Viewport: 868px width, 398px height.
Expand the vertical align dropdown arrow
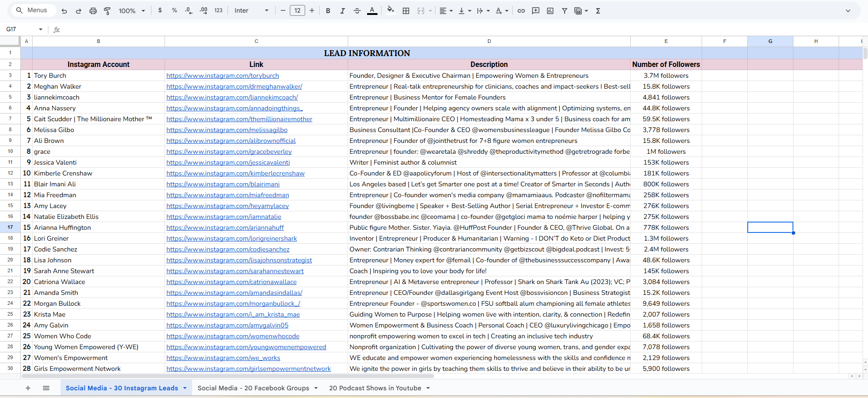[470, 11]
